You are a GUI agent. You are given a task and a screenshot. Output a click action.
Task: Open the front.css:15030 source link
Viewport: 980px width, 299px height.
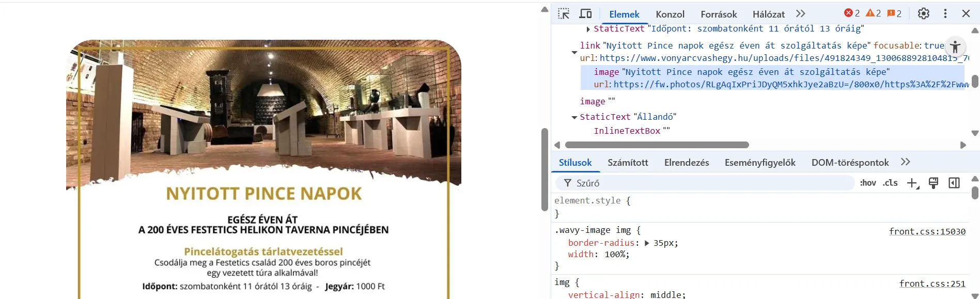point(927,231)
